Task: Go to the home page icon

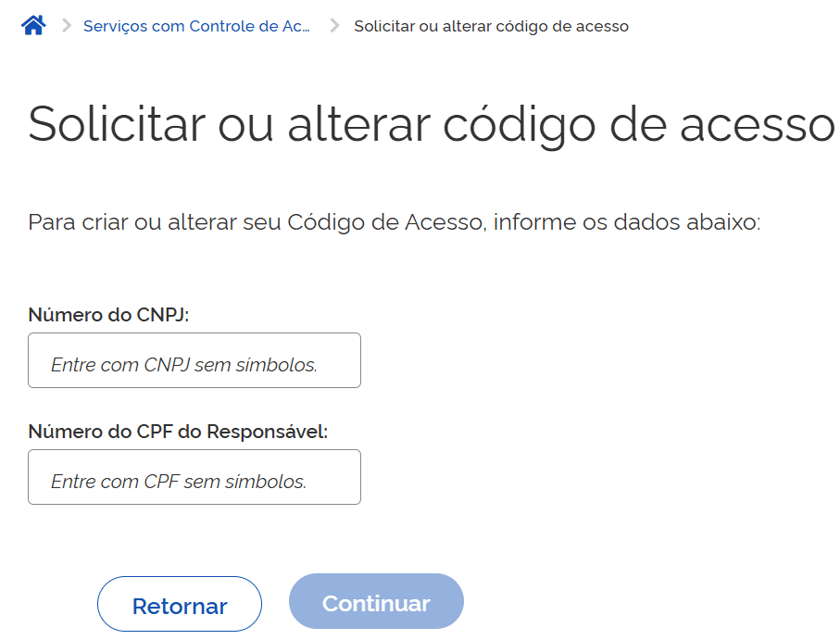Action: tap(33, 26)
